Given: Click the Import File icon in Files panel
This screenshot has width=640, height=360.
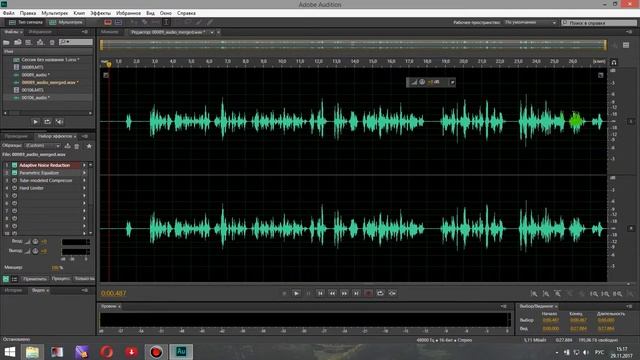Looking at the screenshot, I should point(18,42).
